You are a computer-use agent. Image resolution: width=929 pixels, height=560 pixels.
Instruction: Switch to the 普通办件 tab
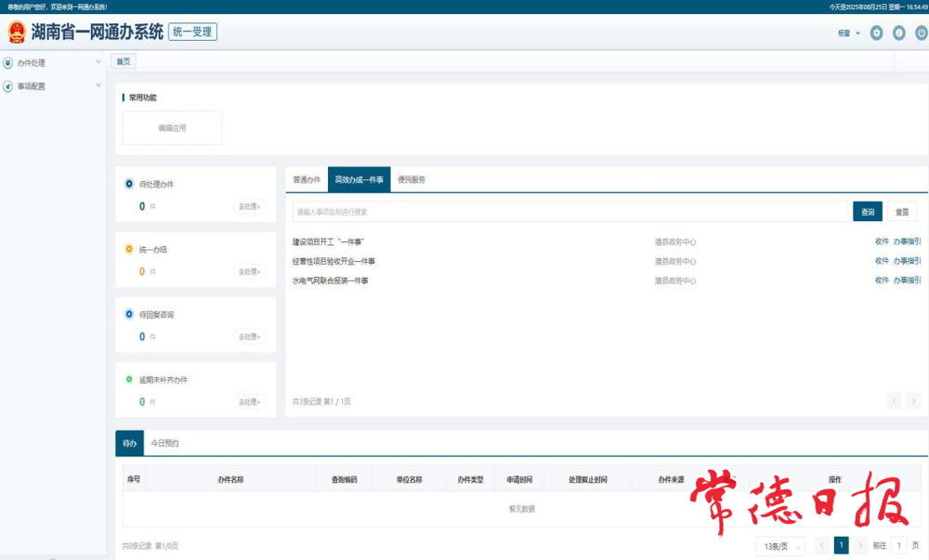(x=307, y=179)
